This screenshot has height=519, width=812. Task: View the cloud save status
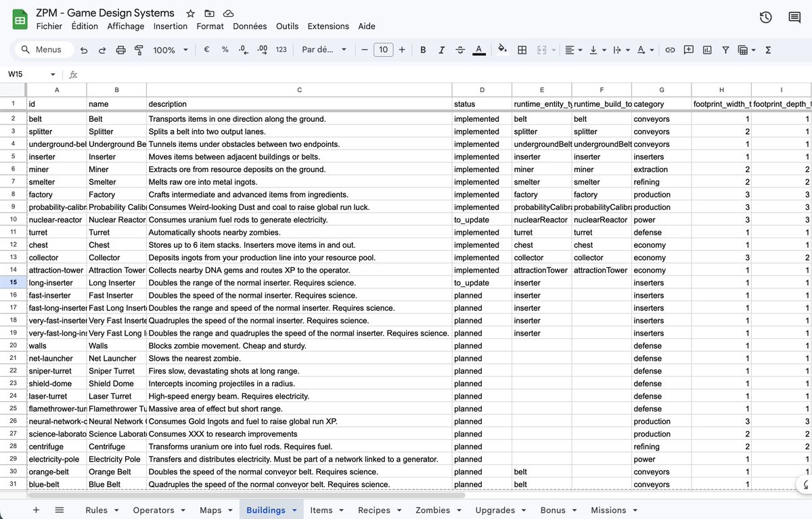[x=228, y=14]
